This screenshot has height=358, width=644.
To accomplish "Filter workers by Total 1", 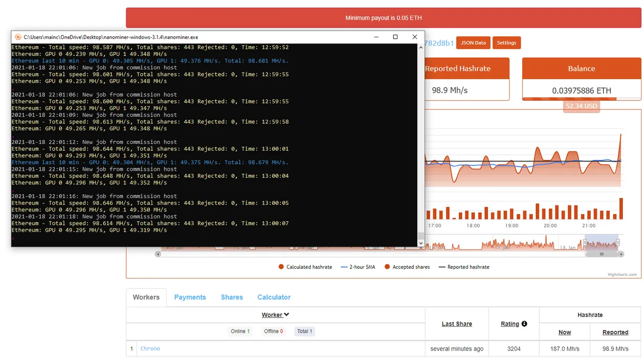I will (x=304, y=331).
